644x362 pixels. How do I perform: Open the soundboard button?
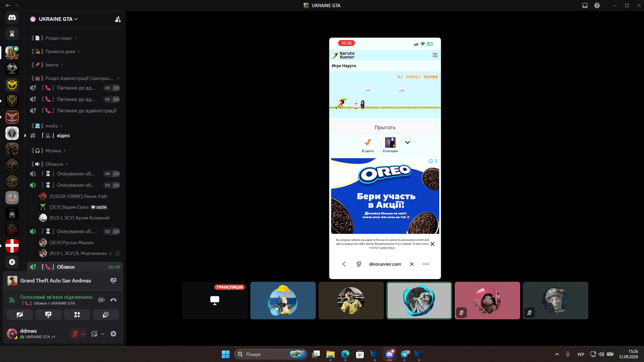pos(106,315)
